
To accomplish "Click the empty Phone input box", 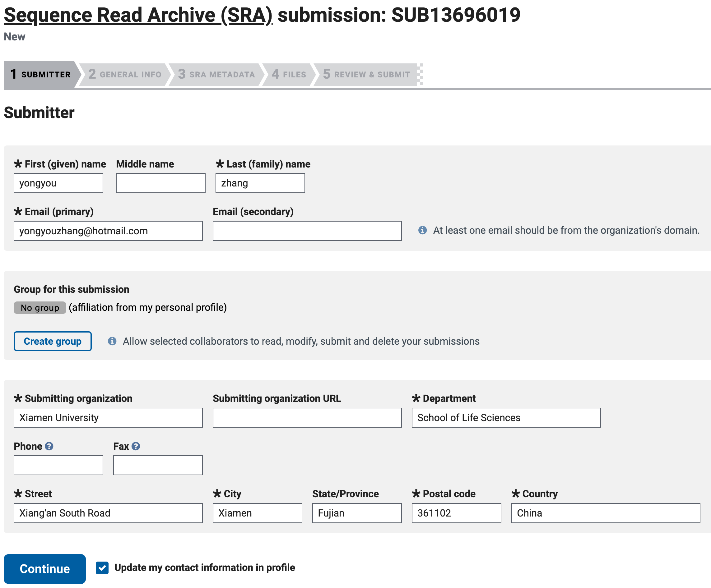I will pyautogui.click(x=58, y=465).
